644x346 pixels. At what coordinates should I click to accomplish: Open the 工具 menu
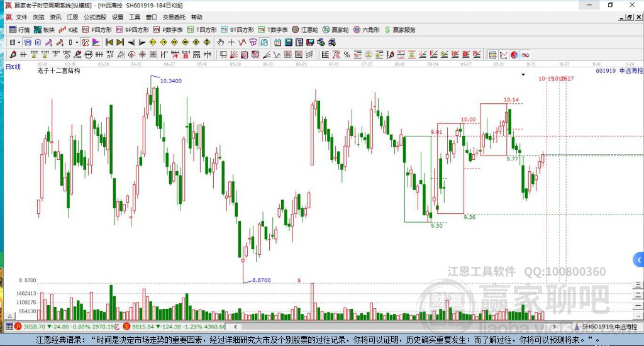point(135,17)
